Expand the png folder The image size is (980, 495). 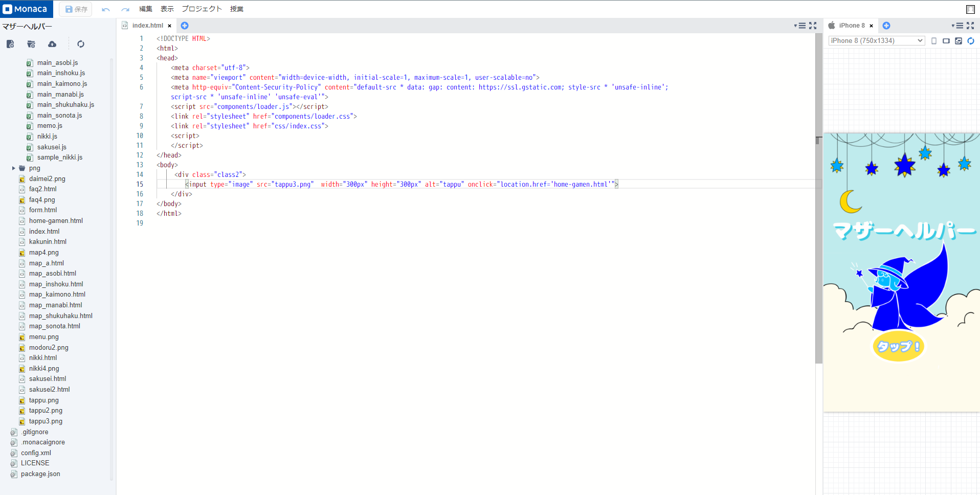[x=13, y=168]
